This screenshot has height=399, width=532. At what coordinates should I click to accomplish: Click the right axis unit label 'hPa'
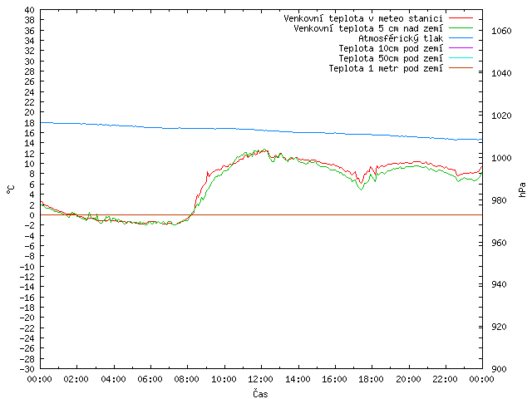[x=522, y=190]
